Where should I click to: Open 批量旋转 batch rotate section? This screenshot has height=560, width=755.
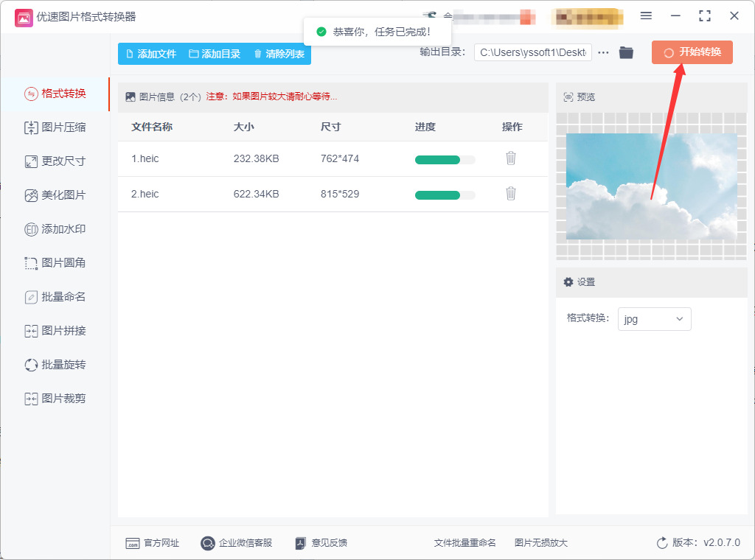[x=55, y=365]
